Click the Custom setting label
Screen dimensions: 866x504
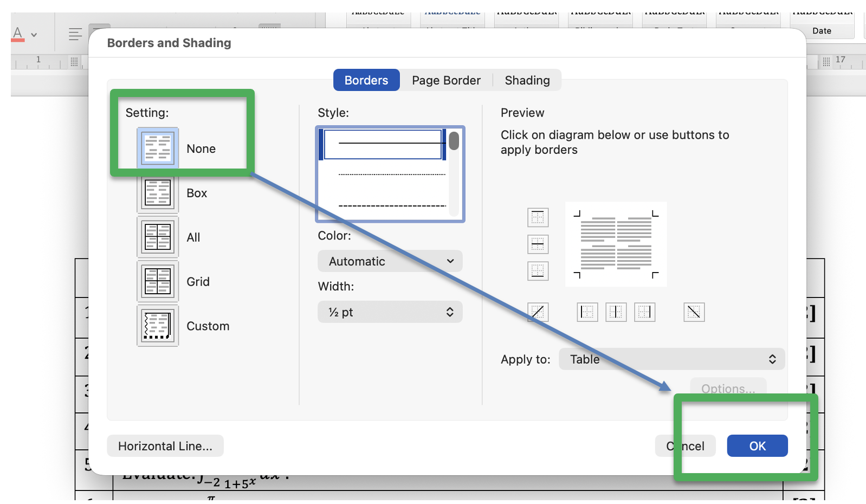(x=208, y=326)
